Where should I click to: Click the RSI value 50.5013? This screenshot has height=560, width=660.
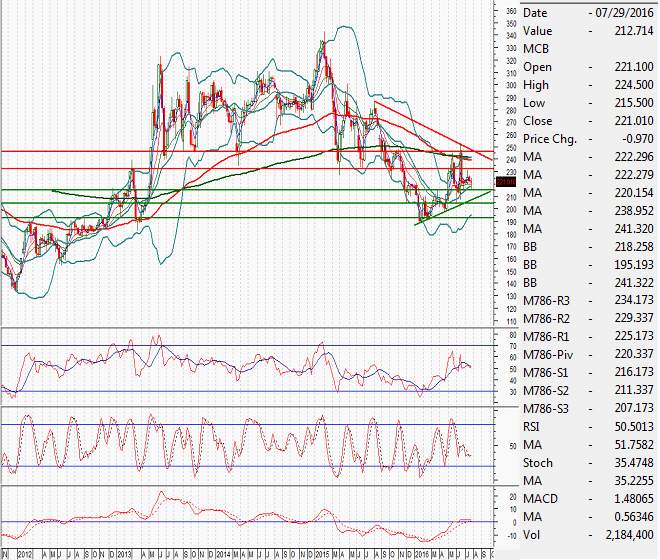pyautogui.click(x=633, y=427)
